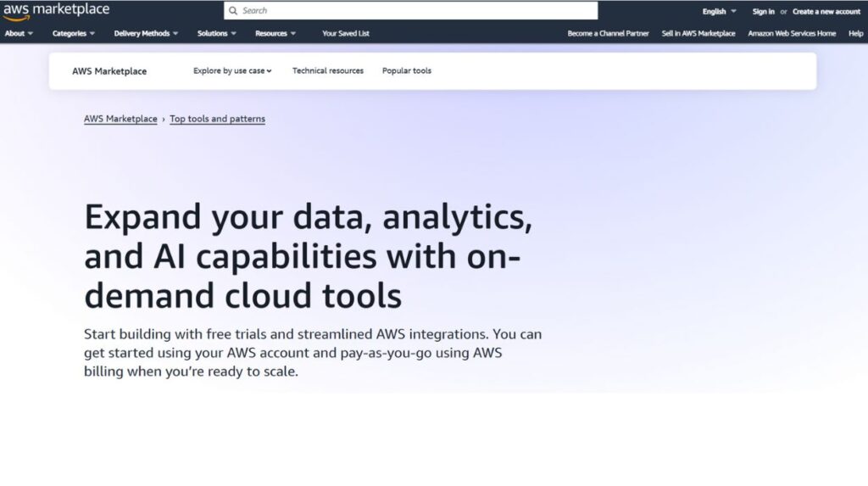This screenshot has width=868, height=486.
Task: Open the About menu
Action: 19,33
